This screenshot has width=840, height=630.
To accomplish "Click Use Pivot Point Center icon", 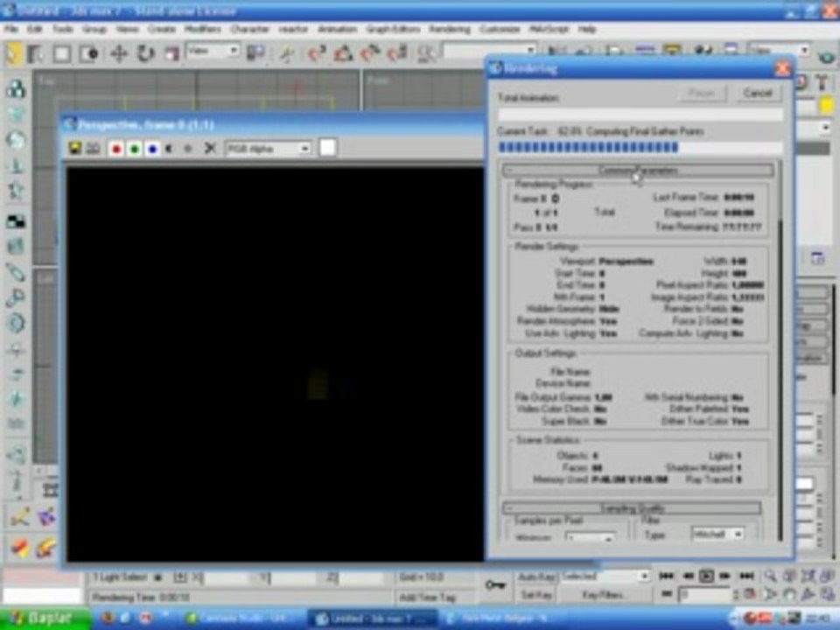I will [255, 52].
